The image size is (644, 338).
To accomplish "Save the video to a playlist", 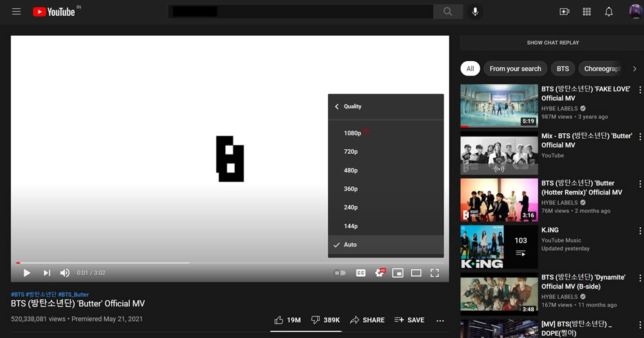I will pos(409,320).
